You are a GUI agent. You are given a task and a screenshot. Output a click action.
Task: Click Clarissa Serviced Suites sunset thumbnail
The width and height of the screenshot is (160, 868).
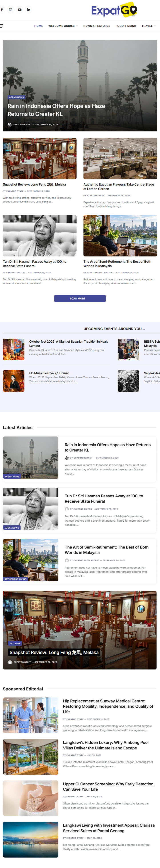31,839
